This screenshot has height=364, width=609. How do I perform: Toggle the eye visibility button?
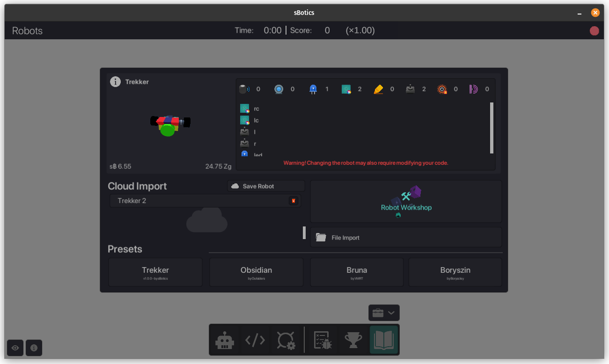coord(15,348)
